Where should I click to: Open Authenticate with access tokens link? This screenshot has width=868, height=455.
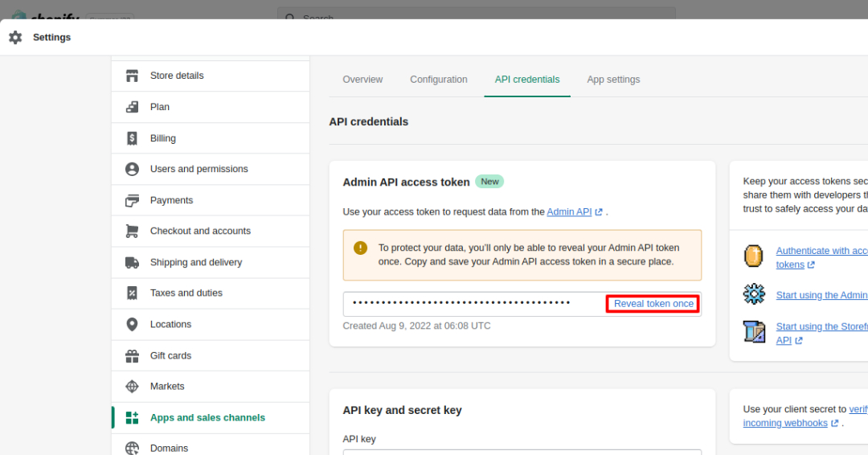(x=821, y=257)
